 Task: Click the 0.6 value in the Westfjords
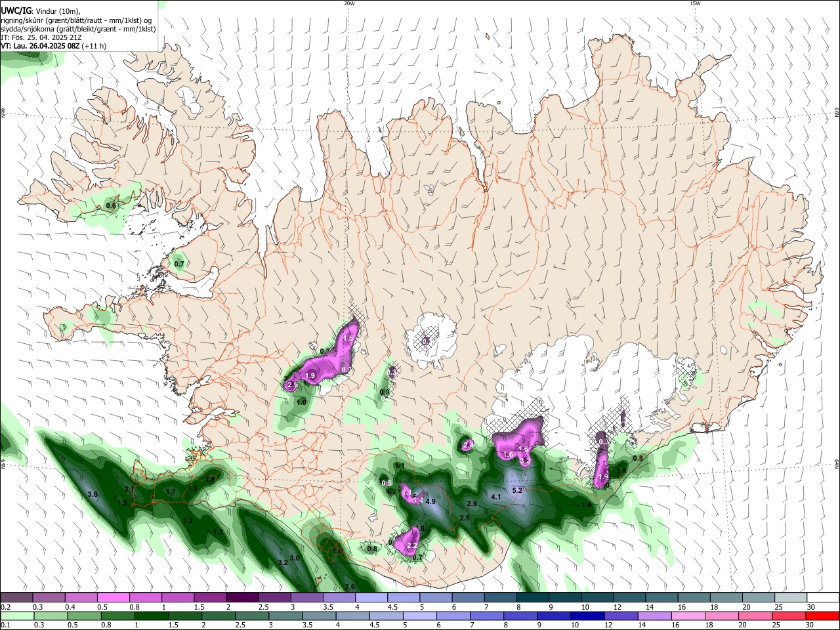[x=111, y=205]
